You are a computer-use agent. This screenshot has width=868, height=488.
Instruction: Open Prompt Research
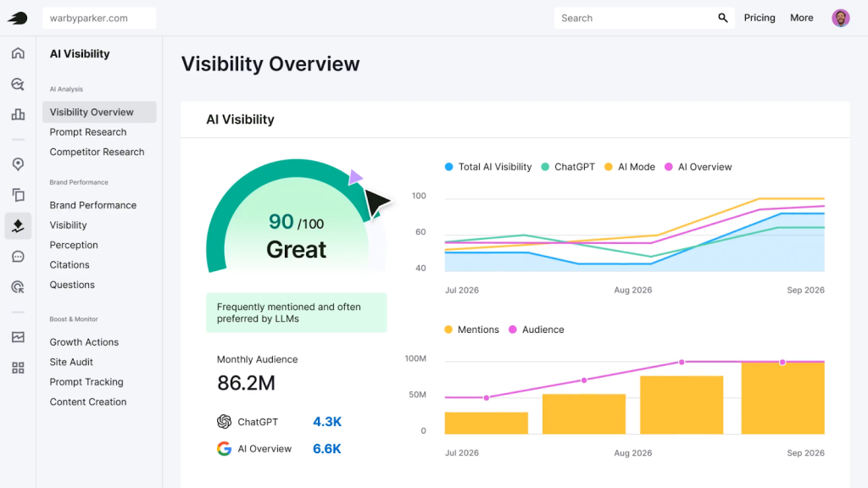pyautogui.click(x=88, y=131)
